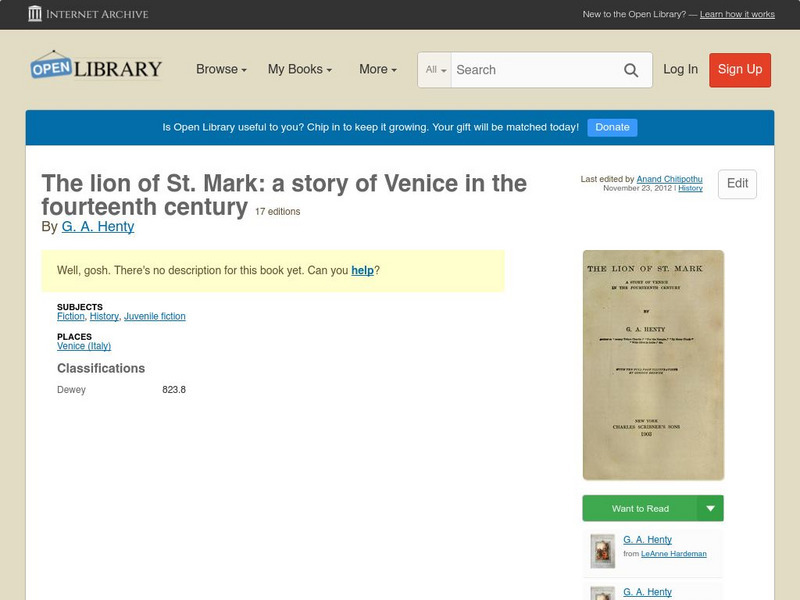This screenshot has width=800, height=600.
Task: Click the Juvenile fiction subject link
Action: [155, 316]
